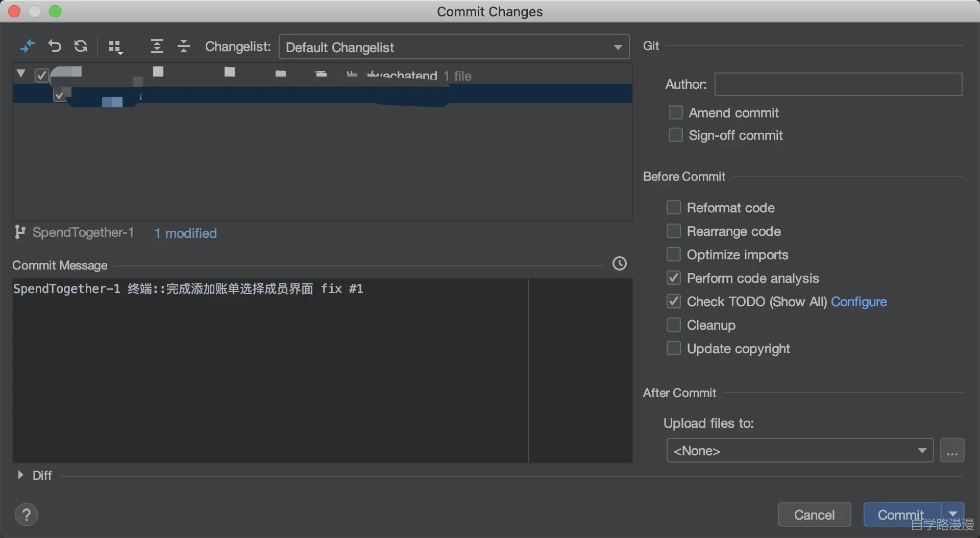Image resolution: width=980 pixels, height=538 pixels.
Task: Click into the Author input field
Action: [x=838, y=84]
